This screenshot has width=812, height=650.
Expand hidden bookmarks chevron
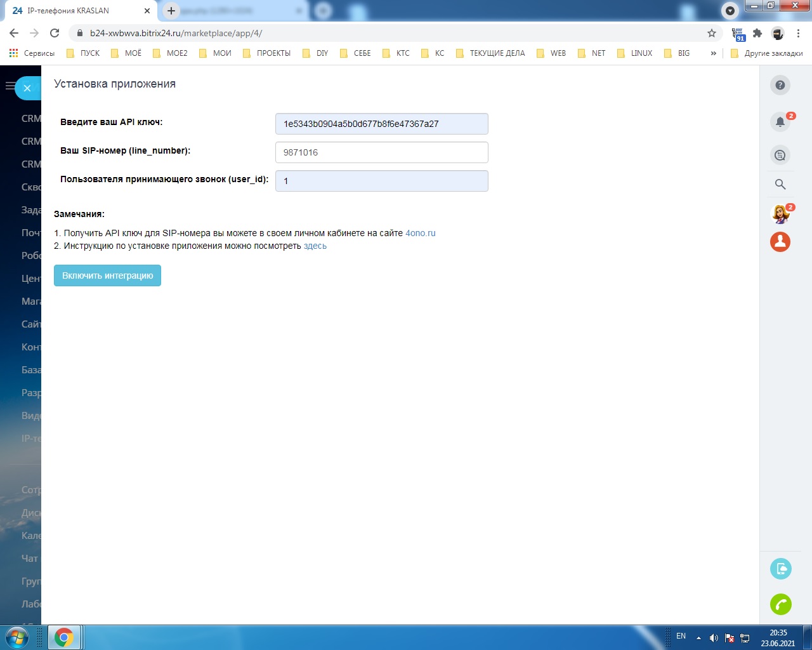coord(714,53)
